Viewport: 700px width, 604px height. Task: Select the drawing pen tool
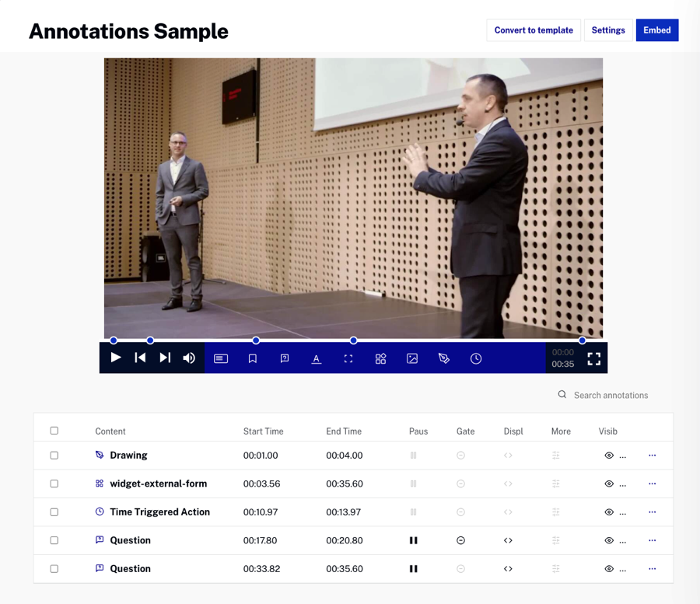444,358
